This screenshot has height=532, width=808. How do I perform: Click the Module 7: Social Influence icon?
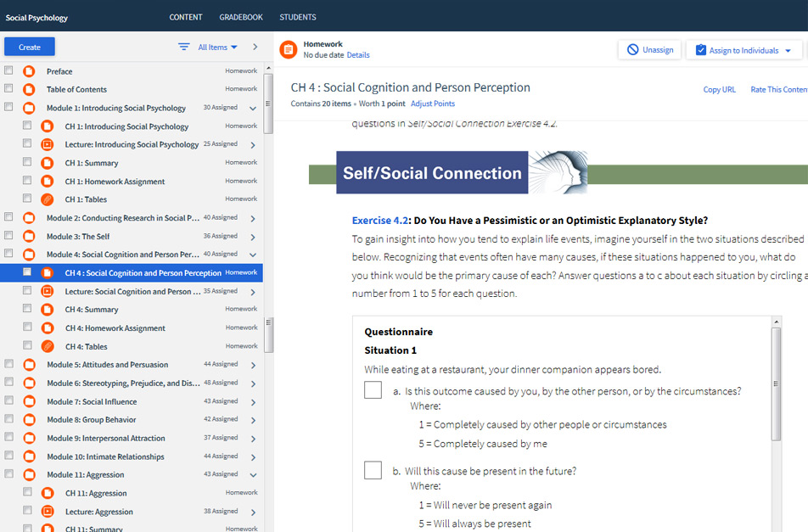coord(30,401)
